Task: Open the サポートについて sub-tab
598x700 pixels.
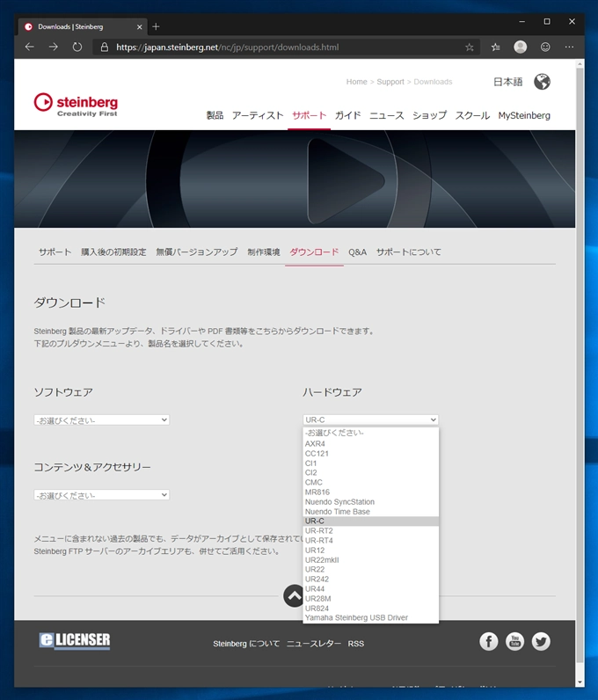Action: tap(408, 252)
